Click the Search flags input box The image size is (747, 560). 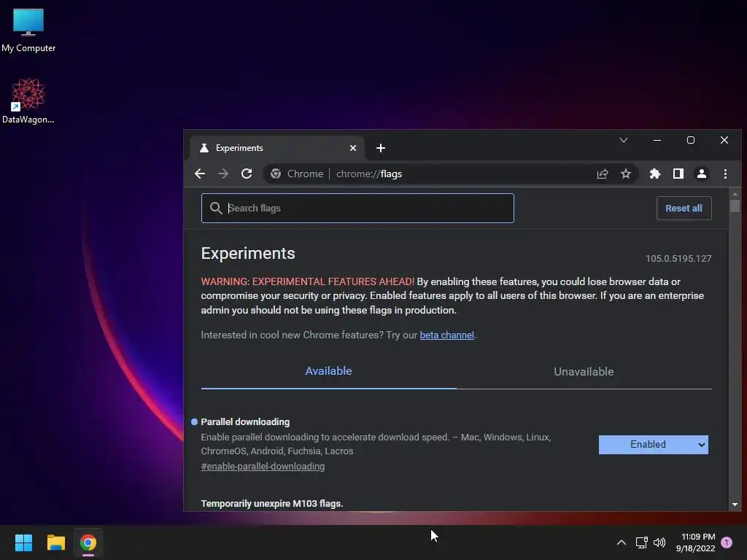pyautogui.click(x=357, y=208)
